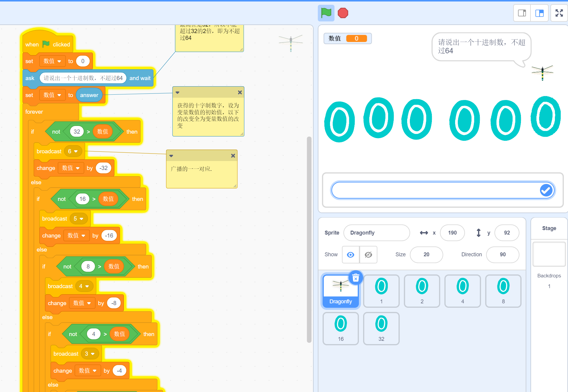Viewport: 568px width, 392px height.
Task: Switch to small stage layout
Action: point(522,13)
